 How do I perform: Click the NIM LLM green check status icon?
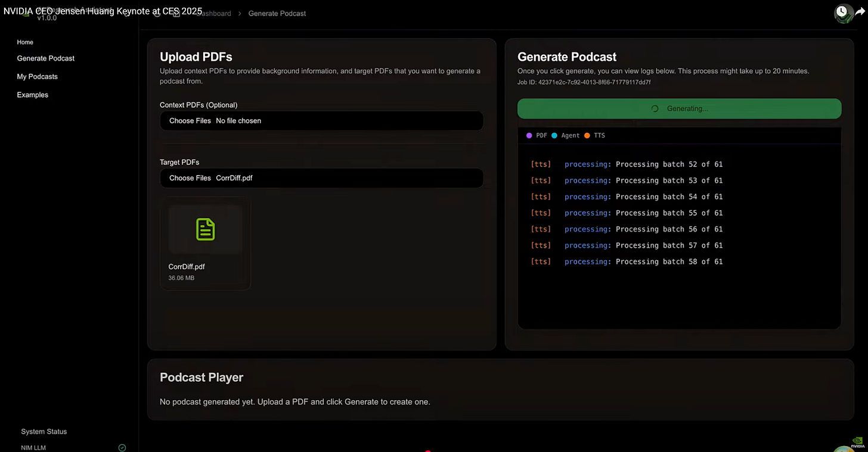(x=122, y=448)
